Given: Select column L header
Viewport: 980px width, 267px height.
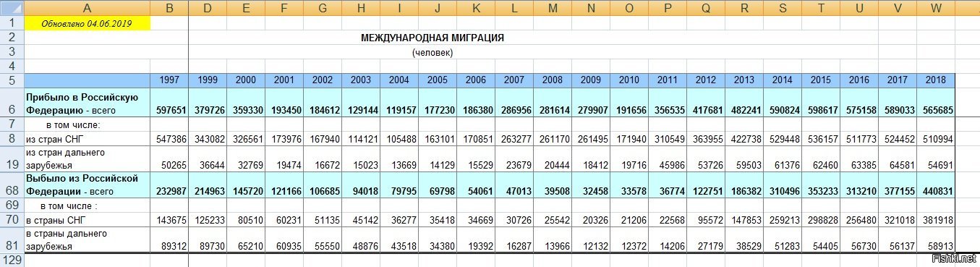Looking at the screenshot, I should tap(514, 7).
